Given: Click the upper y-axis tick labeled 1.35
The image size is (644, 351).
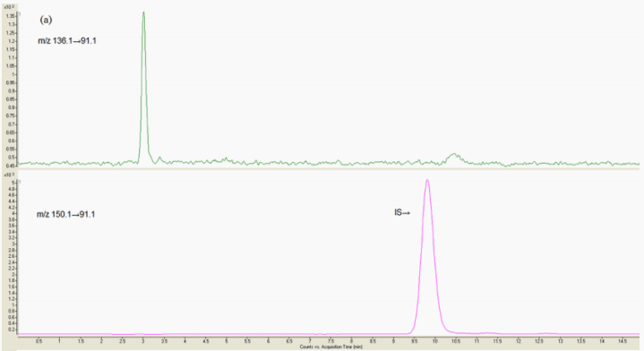Looking at the screenshot, I should 11,16.
